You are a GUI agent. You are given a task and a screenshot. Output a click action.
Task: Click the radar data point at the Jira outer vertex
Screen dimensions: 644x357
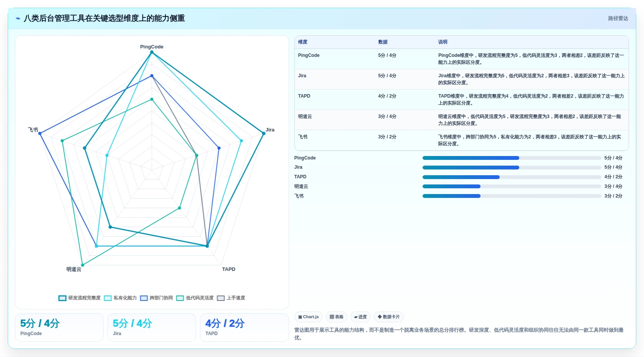pyautogui.click(x=264, y=133)
